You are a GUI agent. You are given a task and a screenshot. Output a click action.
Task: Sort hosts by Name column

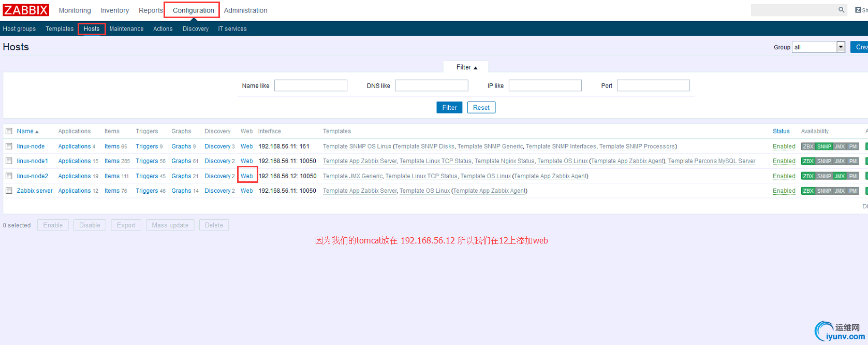point(27,131)
